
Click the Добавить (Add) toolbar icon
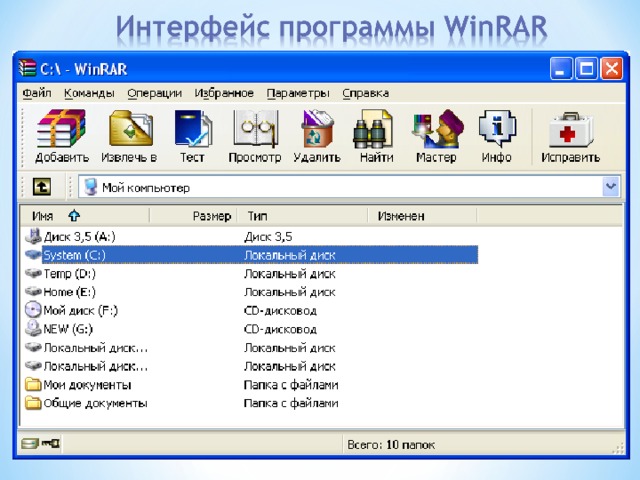[62, 135]
